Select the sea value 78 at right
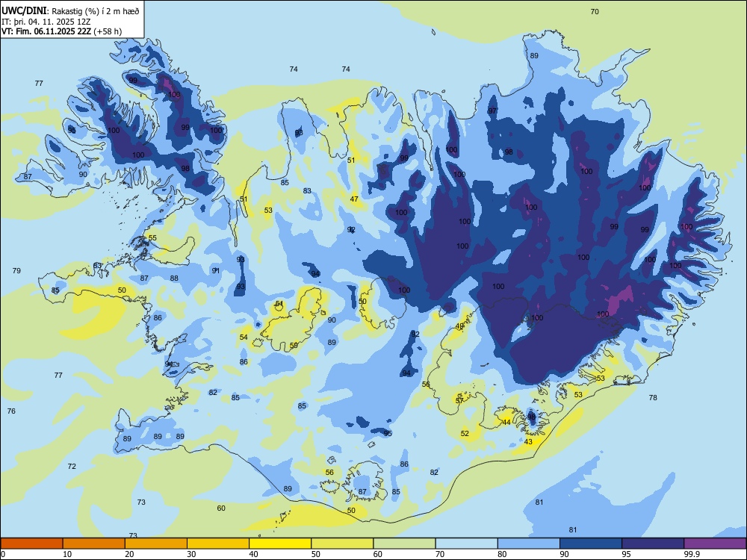Image resolution: width=747 pixels, height=560 pixels. pos(653,398)
